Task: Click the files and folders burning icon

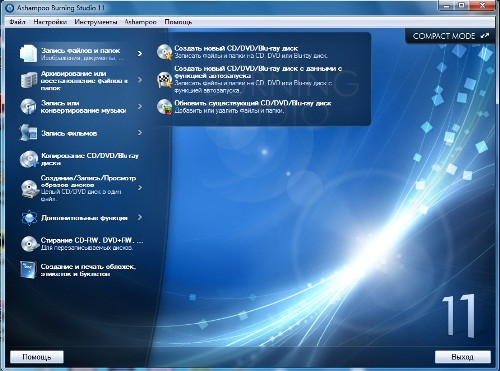Action: pyautogui.click(x=29, y=54)
